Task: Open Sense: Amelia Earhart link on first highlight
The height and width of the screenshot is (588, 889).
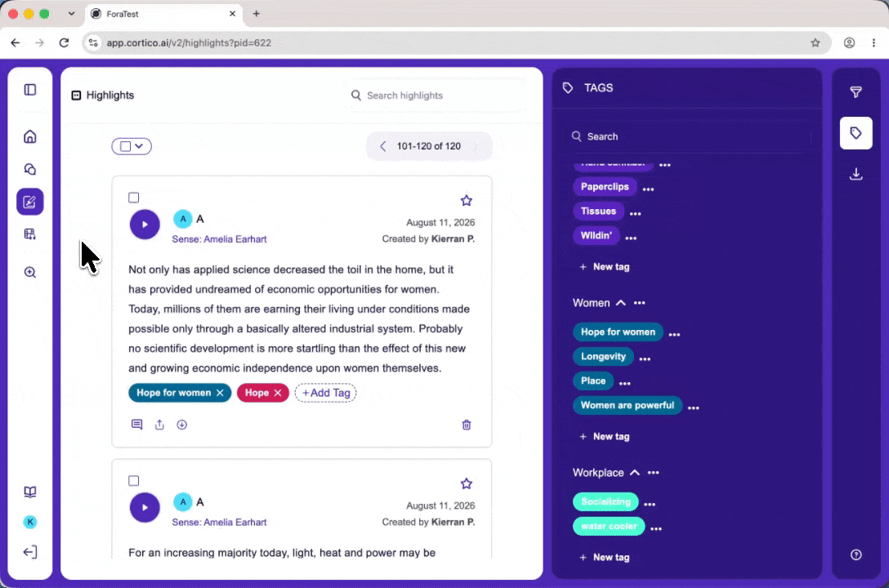Action: (220, 239)
